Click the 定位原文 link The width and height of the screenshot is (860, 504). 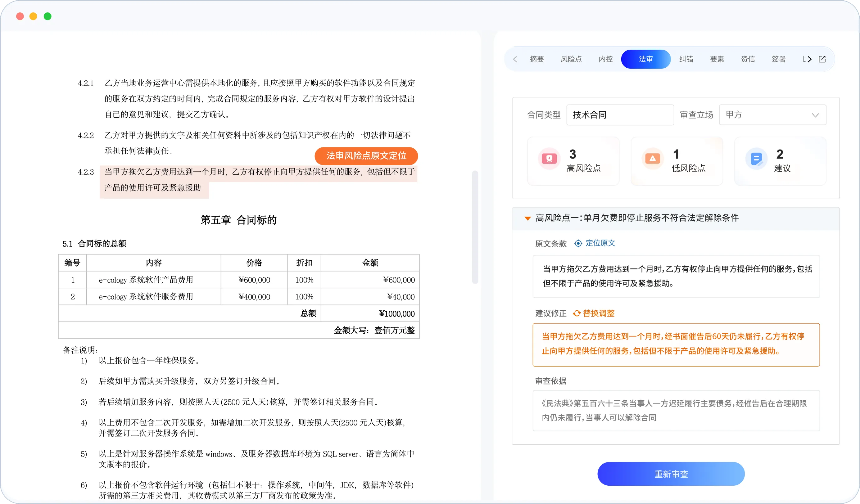point(600,243)
